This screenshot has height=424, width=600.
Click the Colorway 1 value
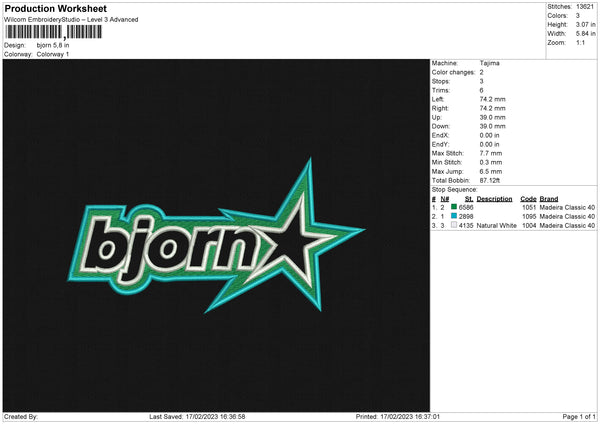pyautogui.click(x=54, y=54)
